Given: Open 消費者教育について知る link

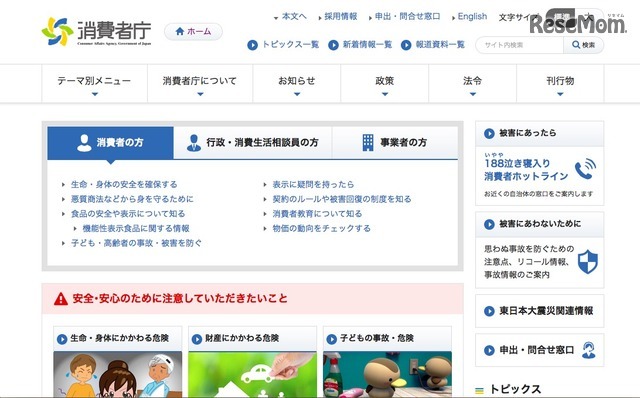Looking at the screenshot, I should [317, 214].
